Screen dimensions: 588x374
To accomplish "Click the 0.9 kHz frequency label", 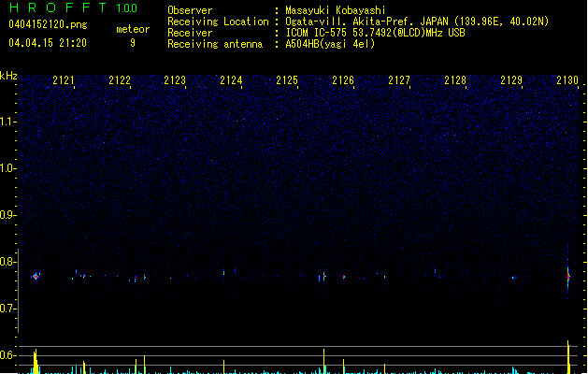I will click(7, 215).
